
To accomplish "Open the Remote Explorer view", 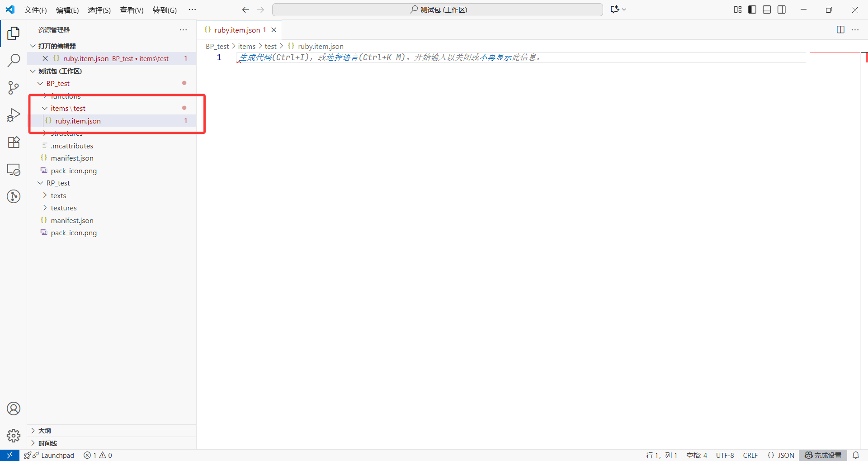I will tap(14, 169).
